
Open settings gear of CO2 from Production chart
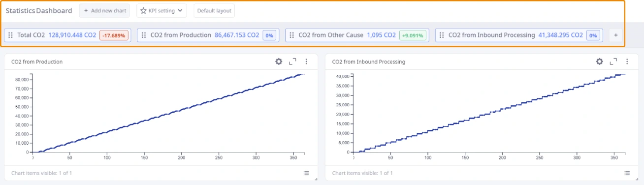pos(279,62)
